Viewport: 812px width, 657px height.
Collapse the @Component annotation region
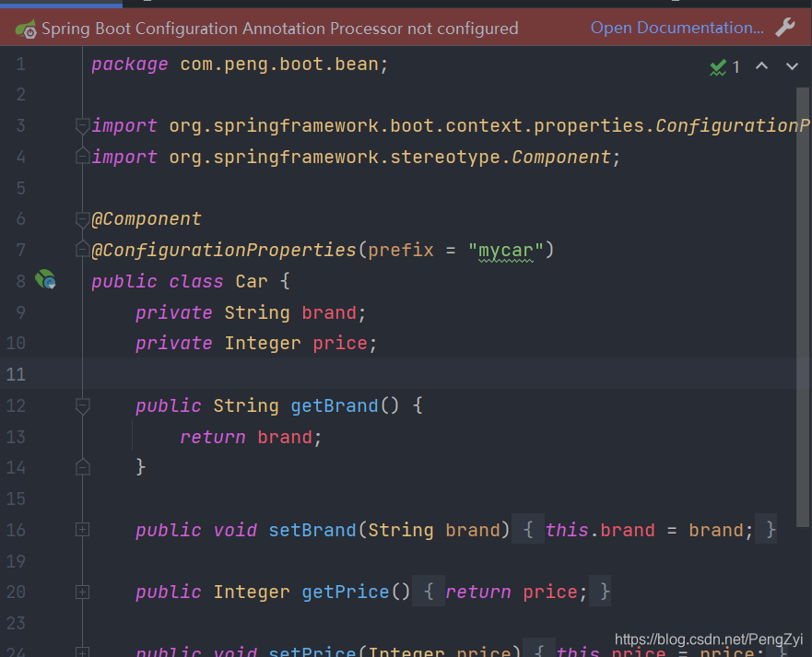click(x=82, y=218)
